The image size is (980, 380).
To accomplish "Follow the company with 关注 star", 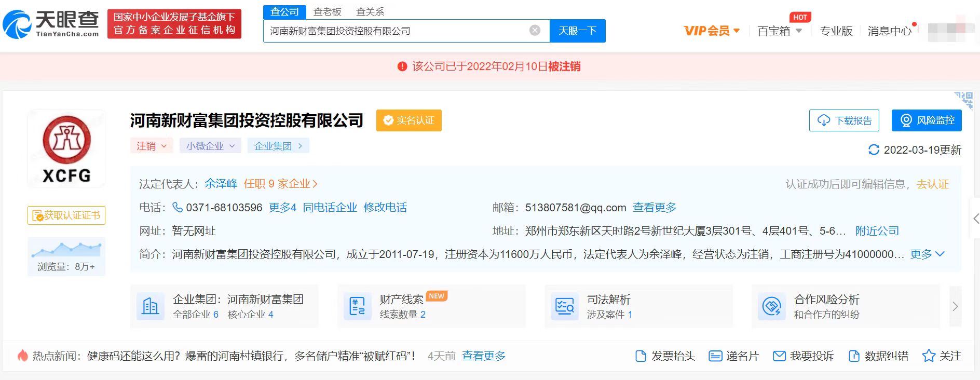I will 942,356.
